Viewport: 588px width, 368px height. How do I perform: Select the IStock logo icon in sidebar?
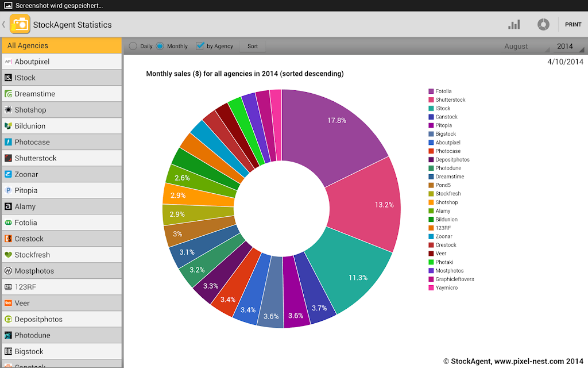pos(8,78)
